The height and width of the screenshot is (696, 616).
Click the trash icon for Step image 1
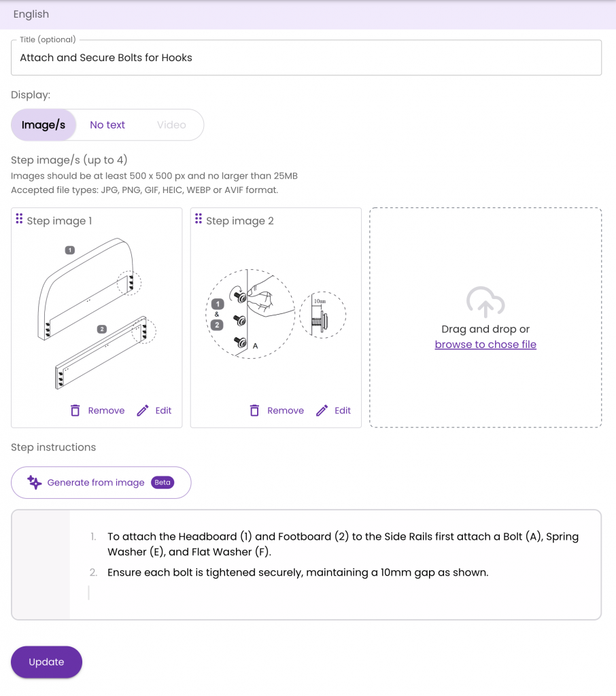(x=75, y=411)
